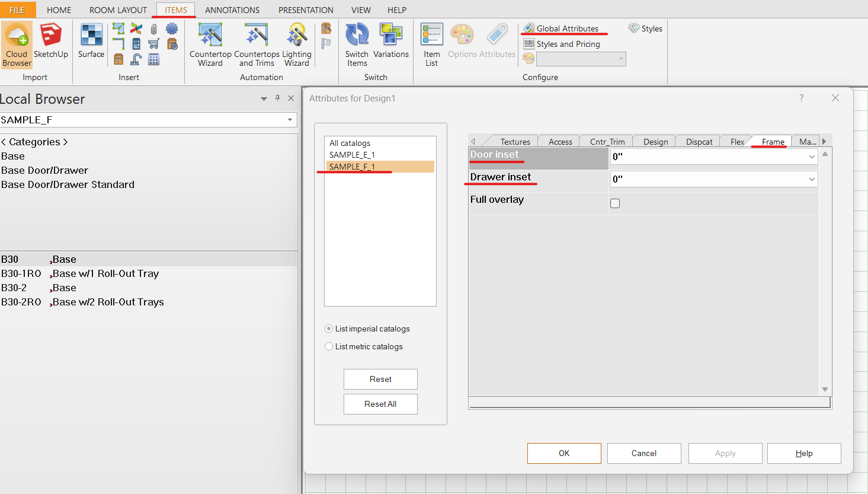Enable the Full overlay checkbox
This screenshot has width=868, height=494.
tap(615, 203)
